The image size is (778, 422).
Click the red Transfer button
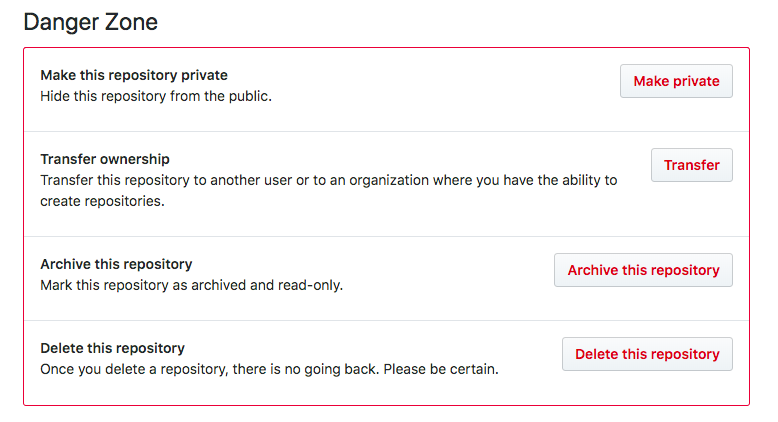pyautogui.click(x=692, y=165)
